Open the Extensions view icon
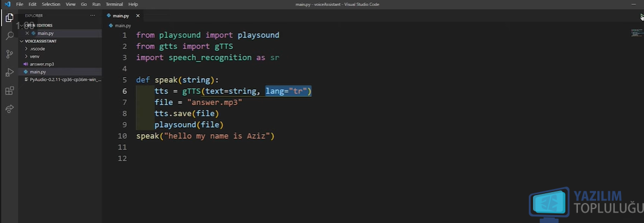The image size is (644, 223). (9, 91)
